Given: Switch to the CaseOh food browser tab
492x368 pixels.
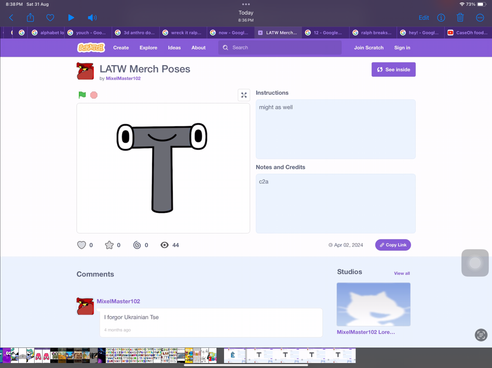Looking at the screenshot, I should pyautogui.click(x=468, y=33).
